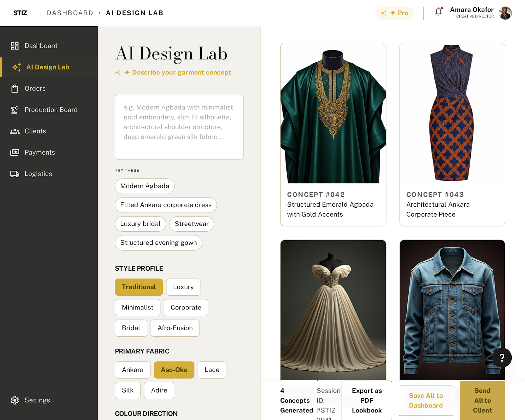Deselect Traditional style profile
The image size is (525, 420).
[x=139, y=287]
